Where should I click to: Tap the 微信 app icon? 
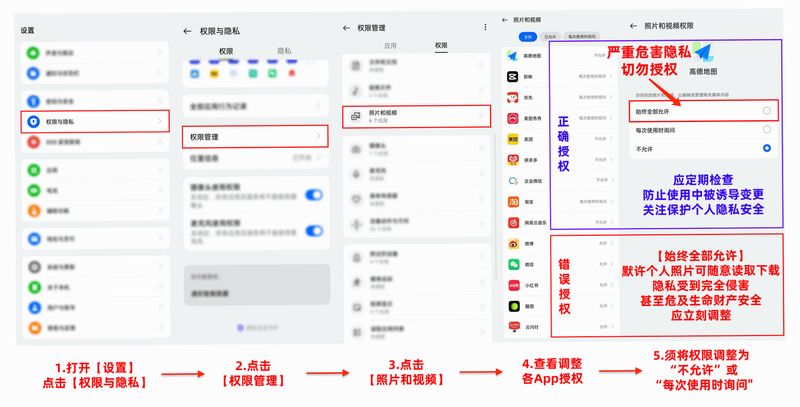coord(513,265)
